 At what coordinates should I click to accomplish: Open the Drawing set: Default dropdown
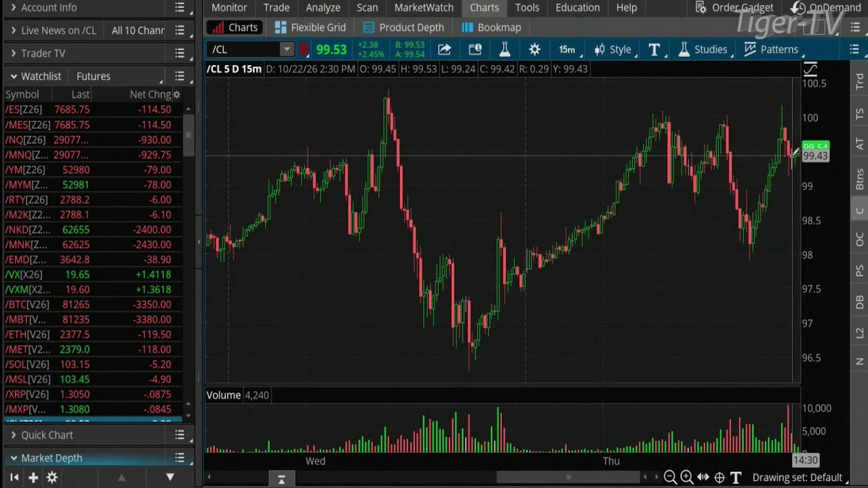click(x=801, y=477)
